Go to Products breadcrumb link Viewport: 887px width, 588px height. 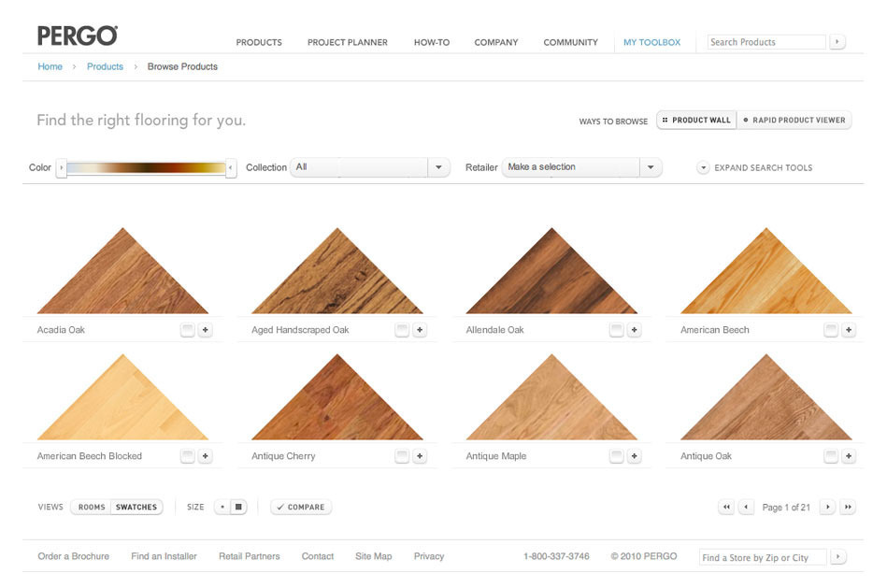106,66
